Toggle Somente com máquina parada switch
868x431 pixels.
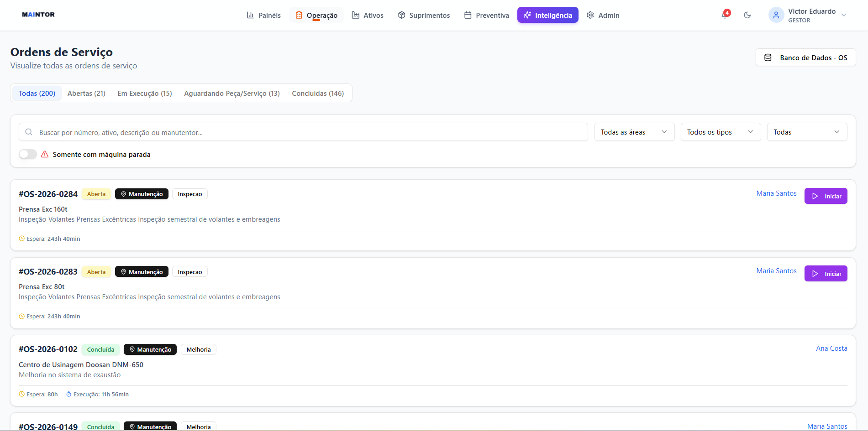(x=28, y=154)
